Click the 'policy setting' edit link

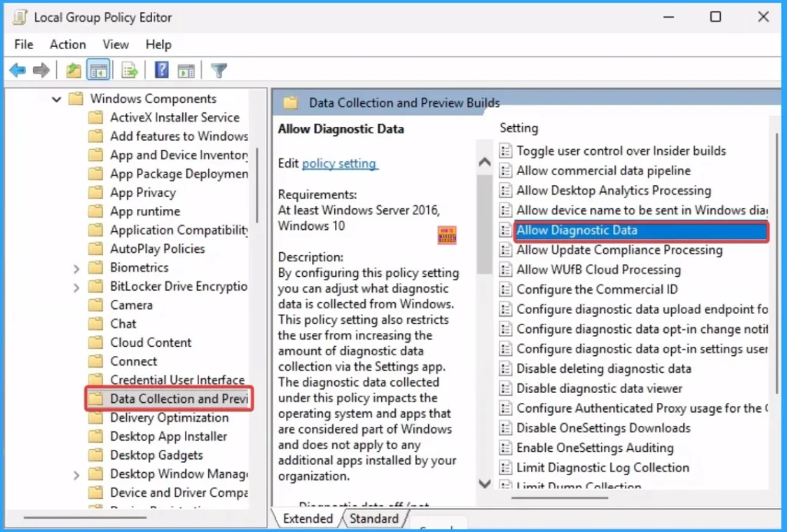tap(339, 163)
